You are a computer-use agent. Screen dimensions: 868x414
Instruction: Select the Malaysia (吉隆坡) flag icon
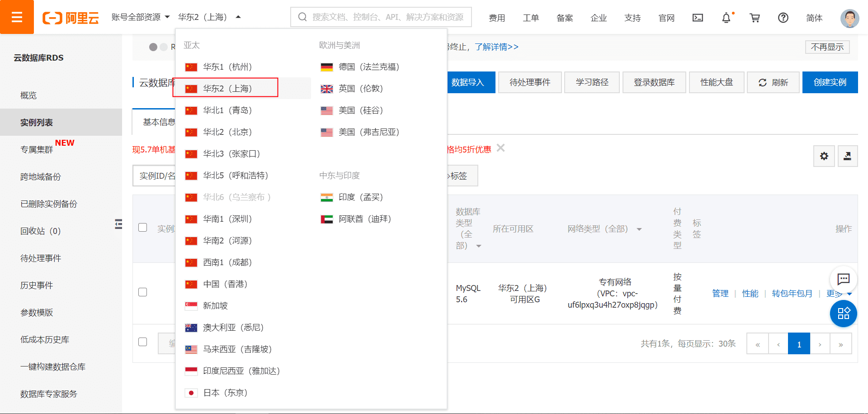tap(191, 349)
